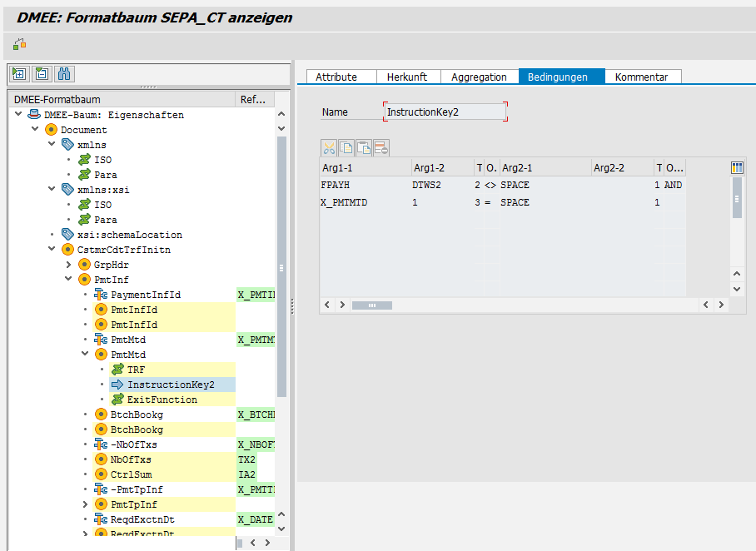Select the ExitFunction tree node

162,400
